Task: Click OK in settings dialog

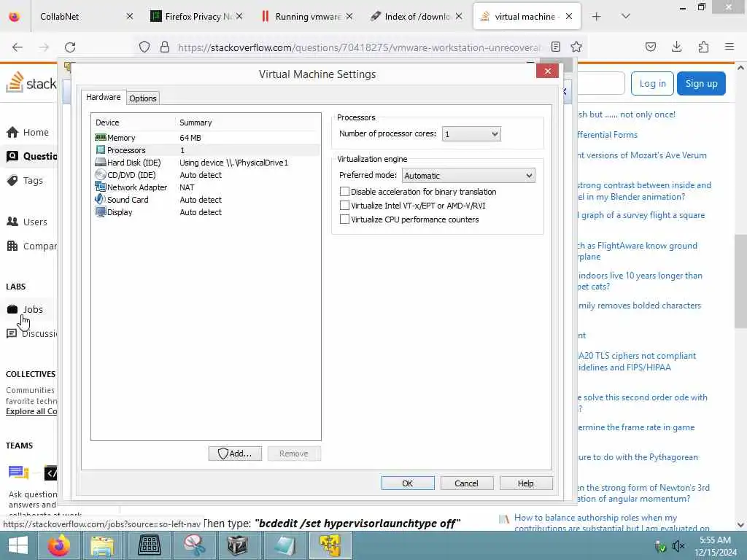Action: (x=408, y=483)
